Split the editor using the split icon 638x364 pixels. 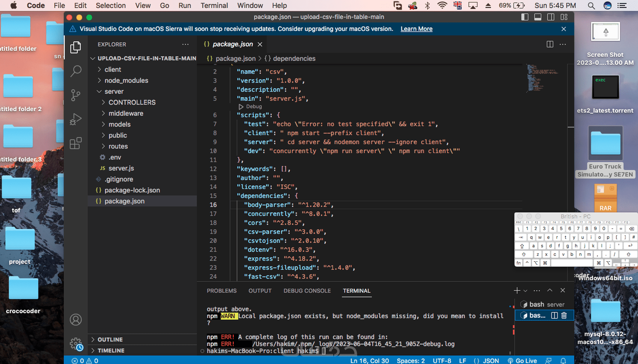click(549, 44)
